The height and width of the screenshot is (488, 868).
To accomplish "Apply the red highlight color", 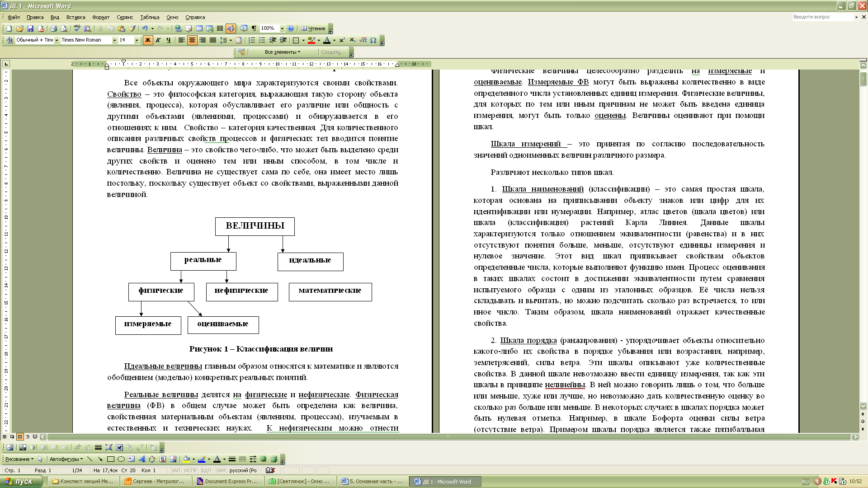I will click(311, 40).
